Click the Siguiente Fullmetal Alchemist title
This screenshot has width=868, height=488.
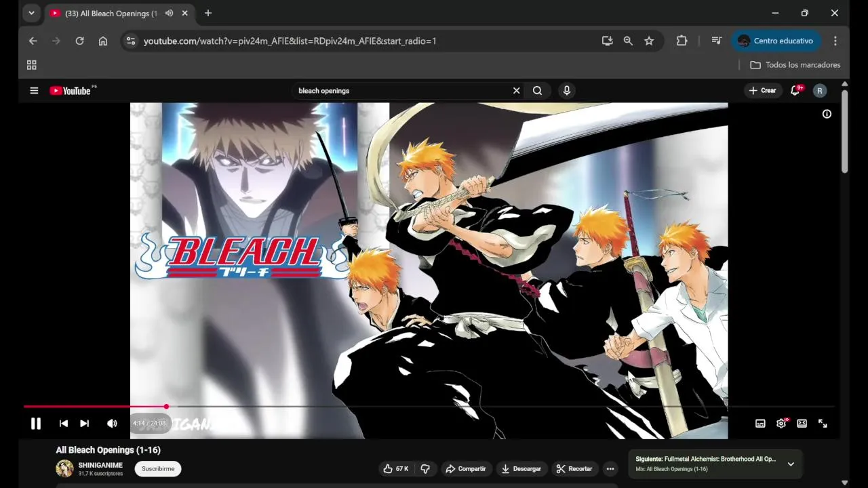tap(705, 459)
